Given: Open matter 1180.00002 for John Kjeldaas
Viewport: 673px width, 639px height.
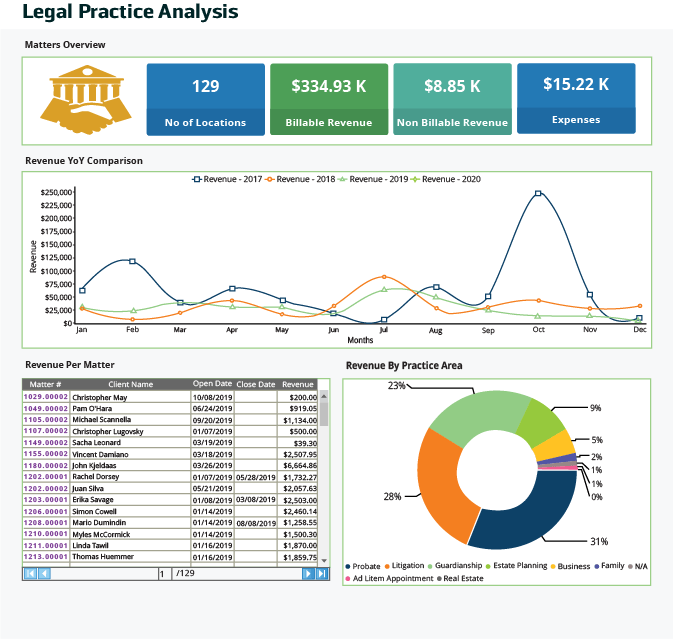Looking at the screenshot, I should pyautogui.click(x=46, y=465).
